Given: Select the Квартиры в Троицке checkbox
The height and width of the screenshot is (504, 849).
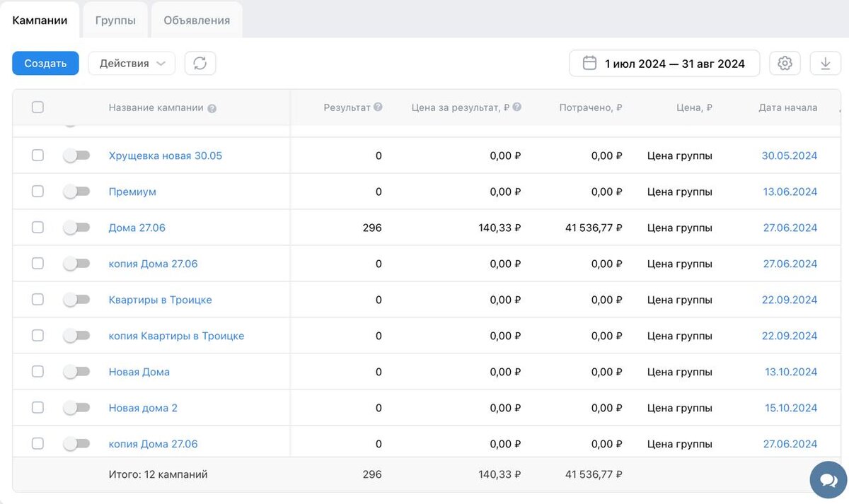Looking at the screenshot, I should click(37, 300).
